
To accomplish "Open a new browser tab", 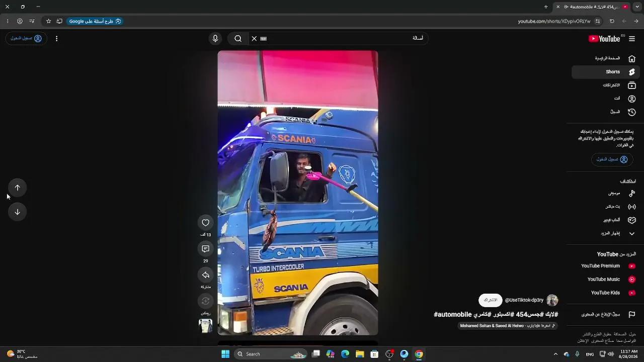I will point(546,7).
